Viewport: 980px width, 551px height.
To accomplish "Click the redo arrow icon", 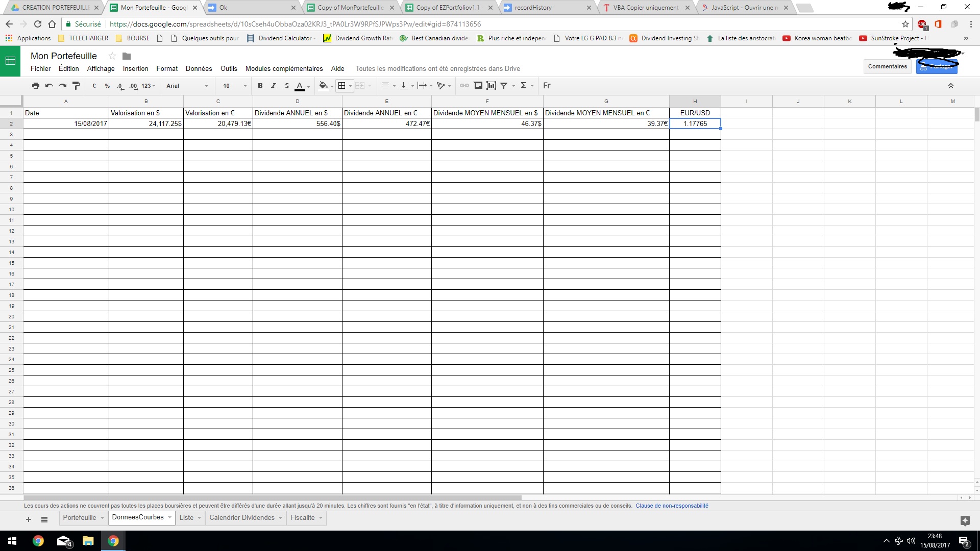I will [62, 86].
